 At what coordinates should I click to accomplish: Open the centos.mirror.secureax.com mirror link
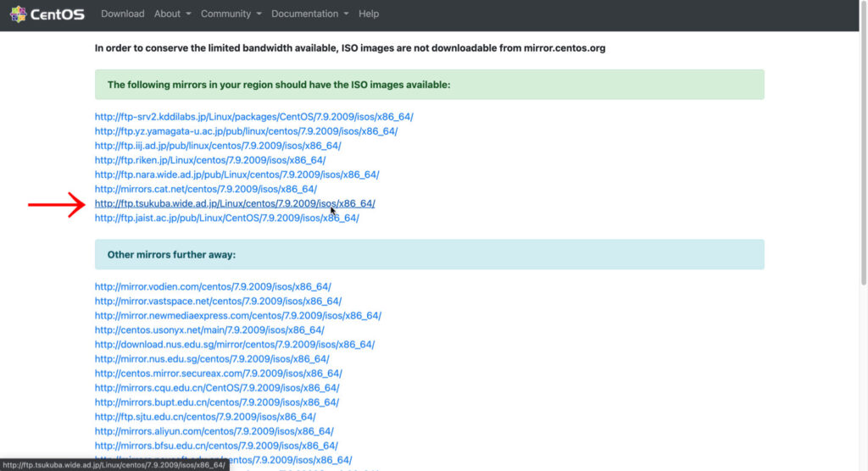[x=219, y=373]
